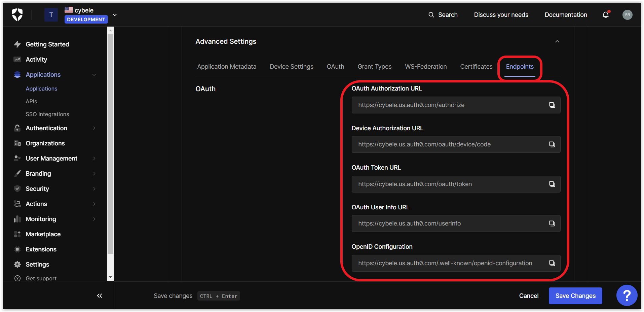Click the sidebar scrollbar down arrow
Screen dimensions: 644x312
(x=110, y=278)
